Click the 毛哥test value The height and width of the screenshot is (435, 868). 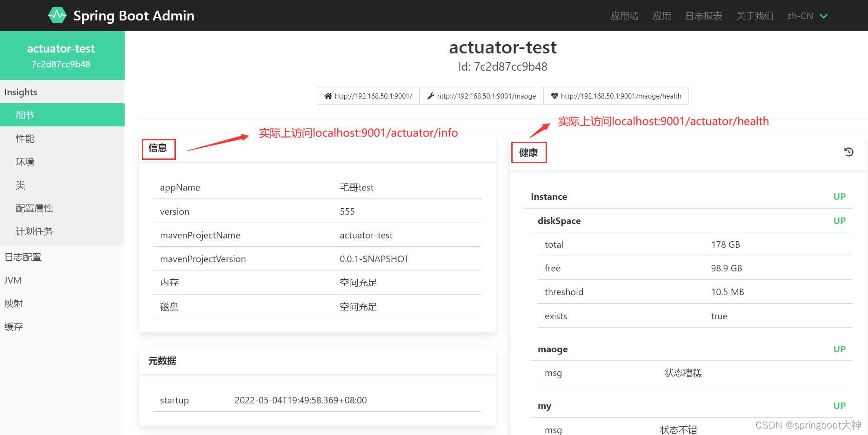click(357, 187)
